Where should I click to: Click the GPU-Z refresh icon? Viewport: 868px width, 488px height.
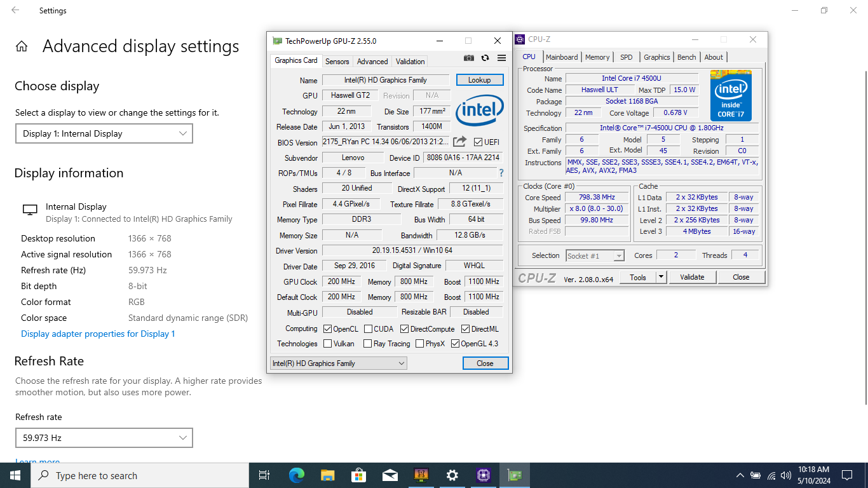(x=485, y=58)
